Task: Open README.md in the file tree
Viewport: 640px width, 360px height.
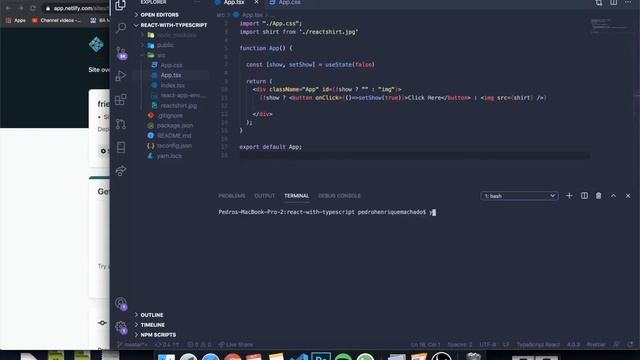Action: click(x=174, y=136)
